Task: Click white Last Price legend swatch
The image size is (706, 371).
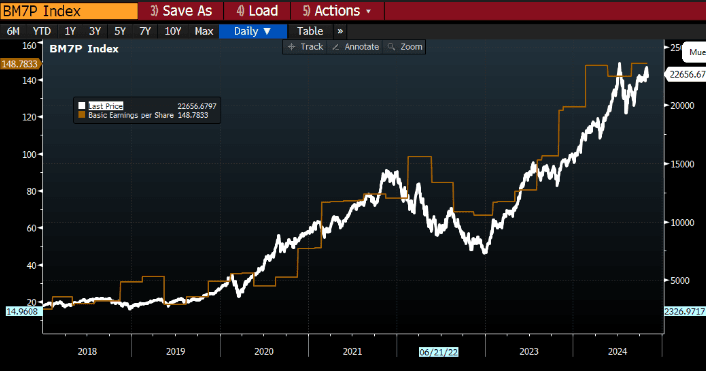Action: point(81,106)
